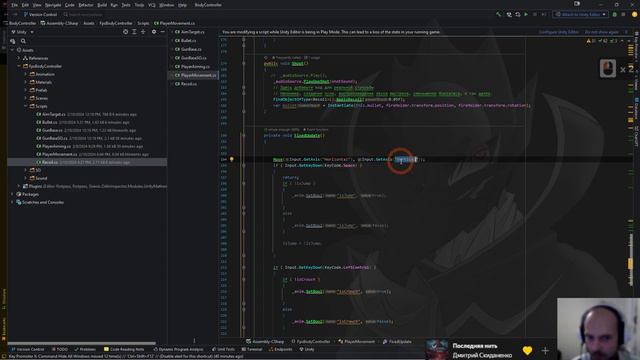Screen dimensions: 640x360
Task: Click the heart icon in music widget
Action: tap(527, 350)
